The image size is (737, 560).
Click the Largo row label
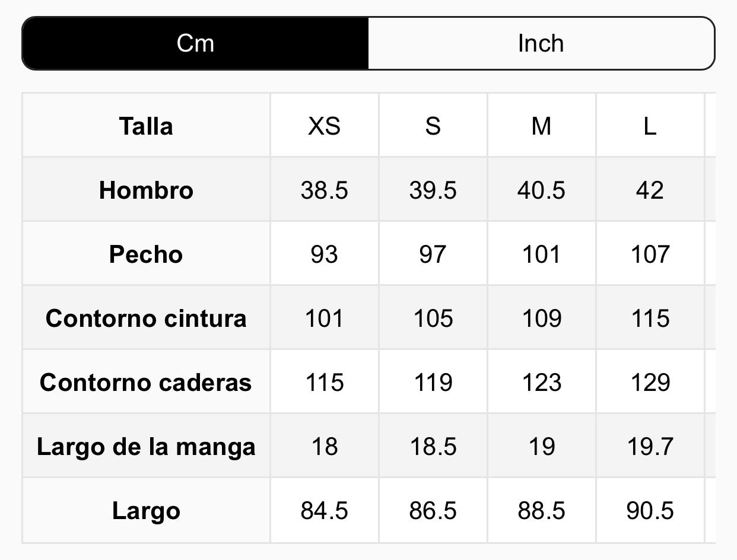click(x=146, y=510)
